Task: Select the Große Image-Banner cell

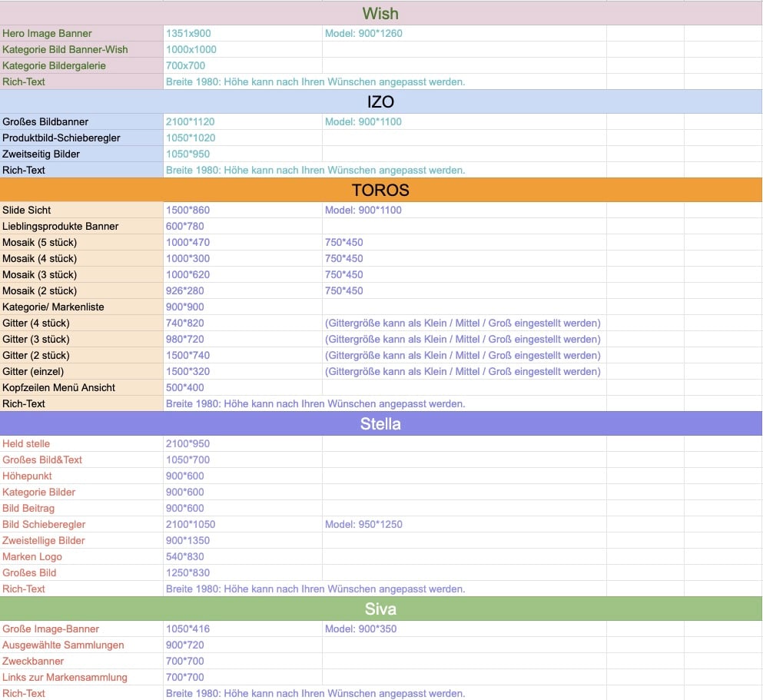Action: point(81,629)
